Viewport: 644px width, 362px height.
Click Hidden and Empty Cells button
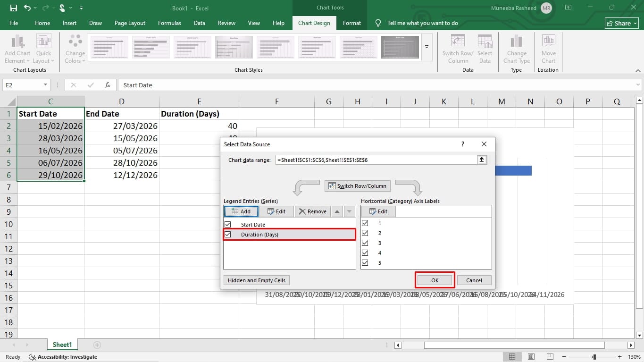point(257,280)
